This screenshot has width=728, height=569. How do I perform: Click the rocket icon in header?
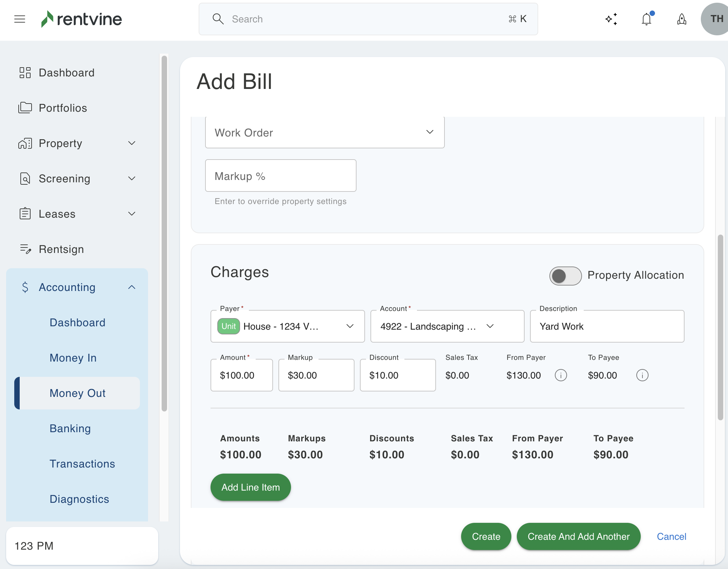coord(681,19)
